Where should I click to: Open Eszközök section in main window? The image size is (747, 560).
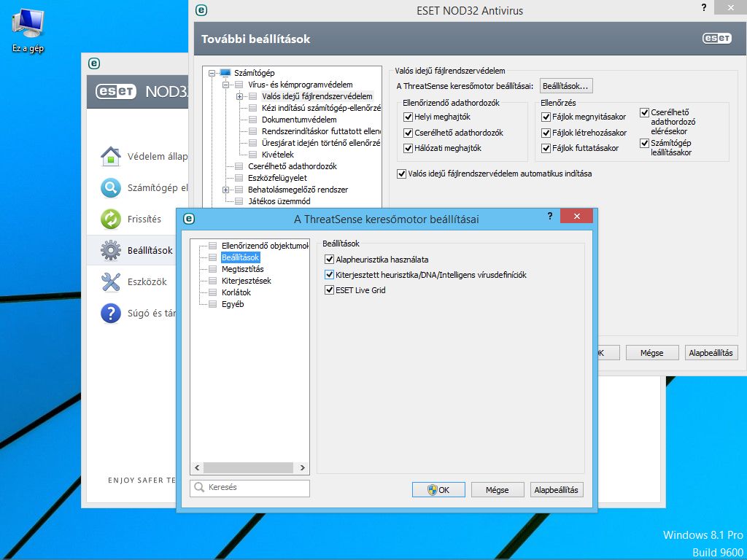(147, 282)
